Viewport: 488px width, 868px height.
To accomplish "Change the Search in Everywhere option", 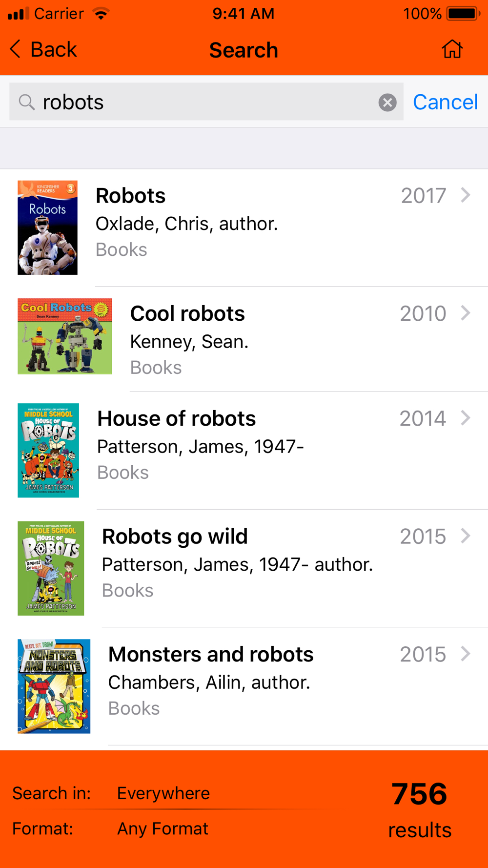I will click(163, 793).
